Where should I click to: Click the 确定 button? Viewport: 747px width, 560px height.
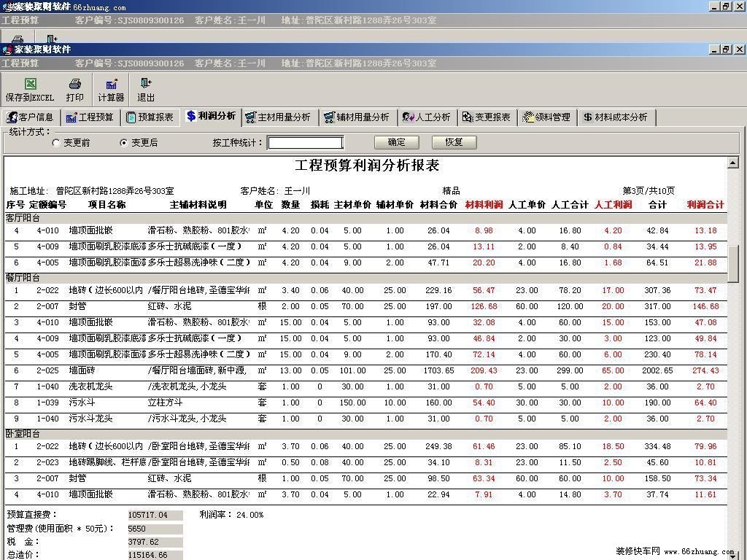coord(396,142)
